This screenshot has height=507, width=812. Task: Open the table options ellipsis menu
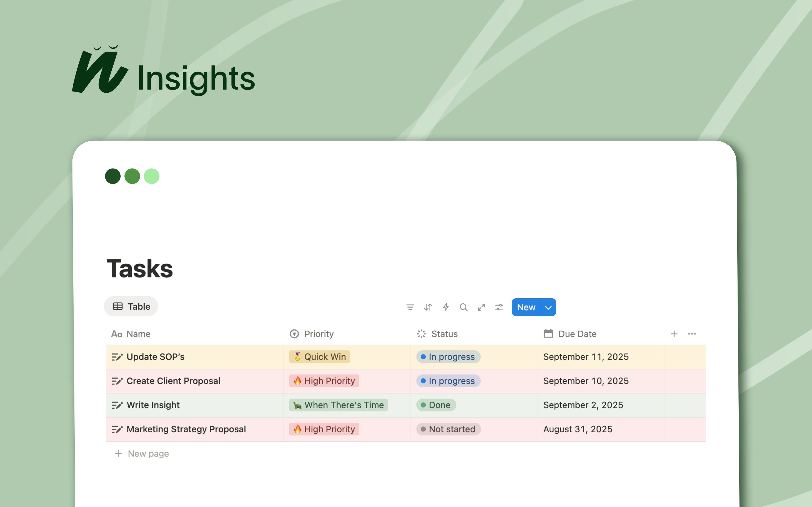(692, 334)
